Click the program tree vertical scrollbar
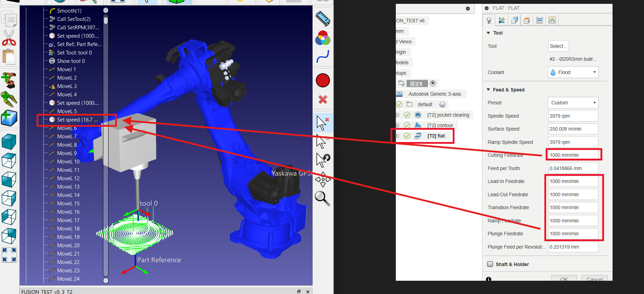The width and height of the screenshot is (644, 294). tap(106, 140)
